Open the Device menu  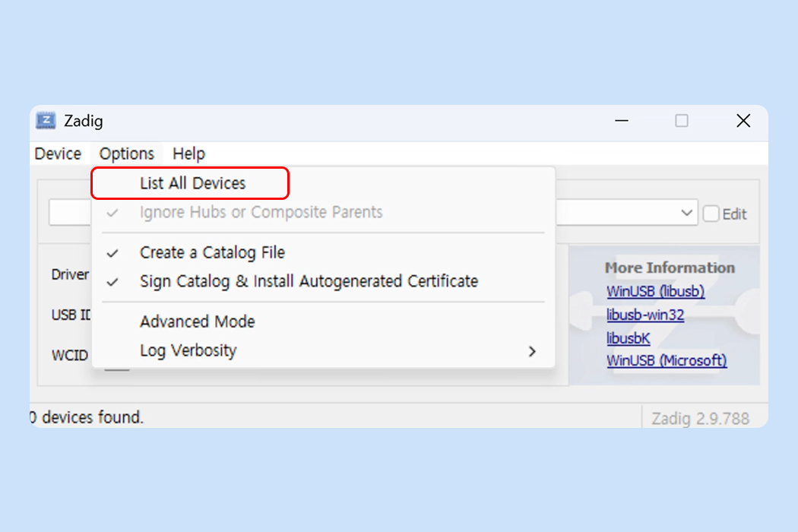tap(58, 154)
